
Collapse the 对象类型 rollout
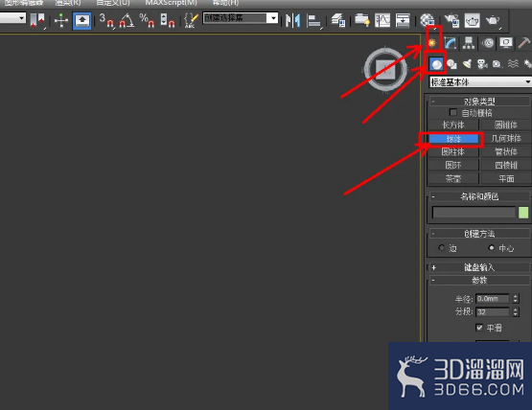[x=479, y=101]
